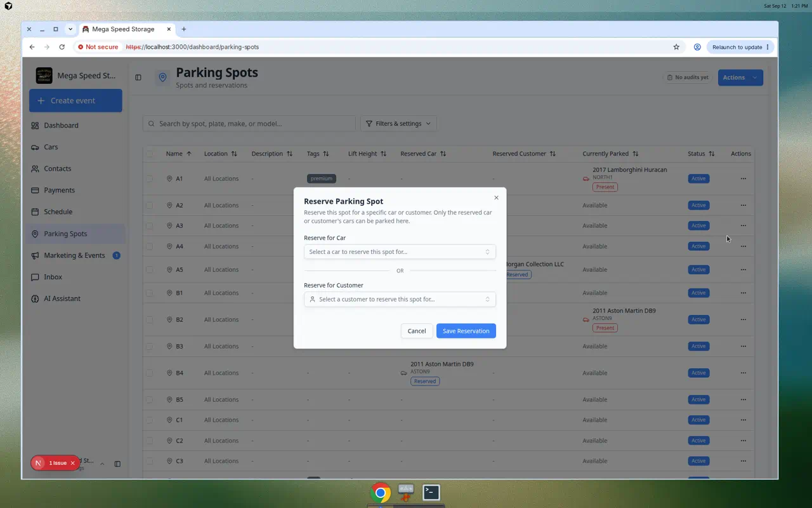812x508 pixels.
Task: Select Marketing & Events in sidebar
Action: coord(75,255)
